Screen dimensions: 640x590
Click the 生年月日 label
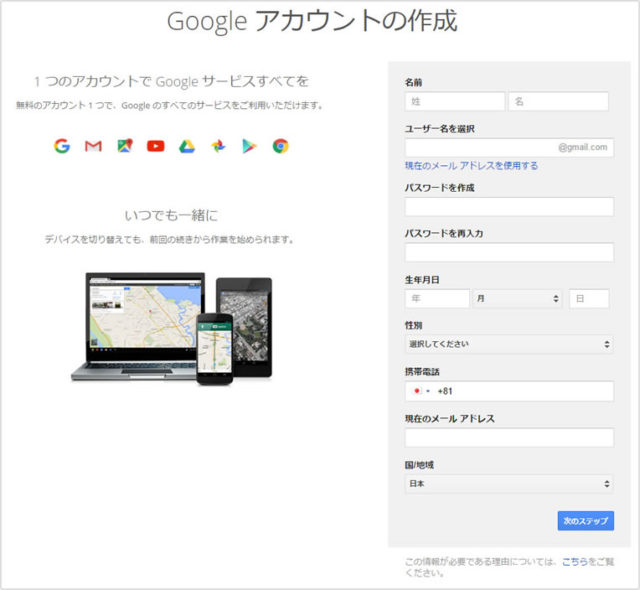(x=422, y=280)
